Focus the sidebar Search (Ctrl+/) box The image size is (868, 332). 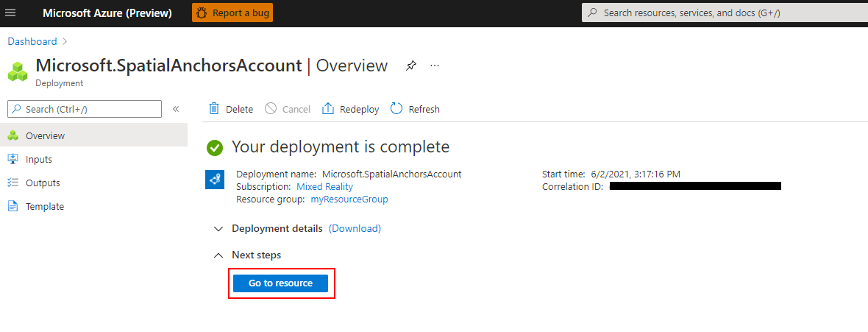[x=85, y=109]
